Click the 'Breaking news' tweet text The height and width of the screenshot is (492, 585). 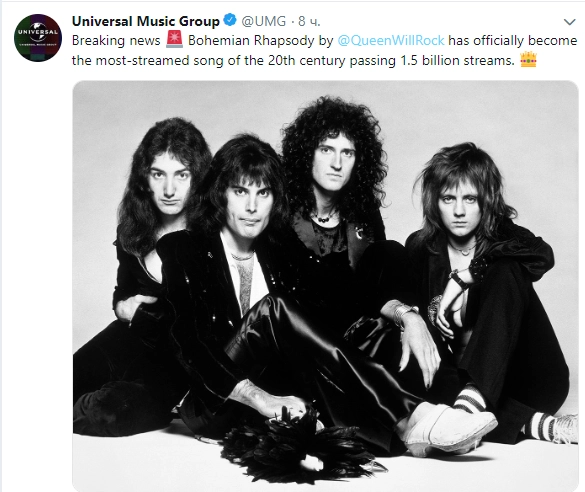tap(116, 40)
